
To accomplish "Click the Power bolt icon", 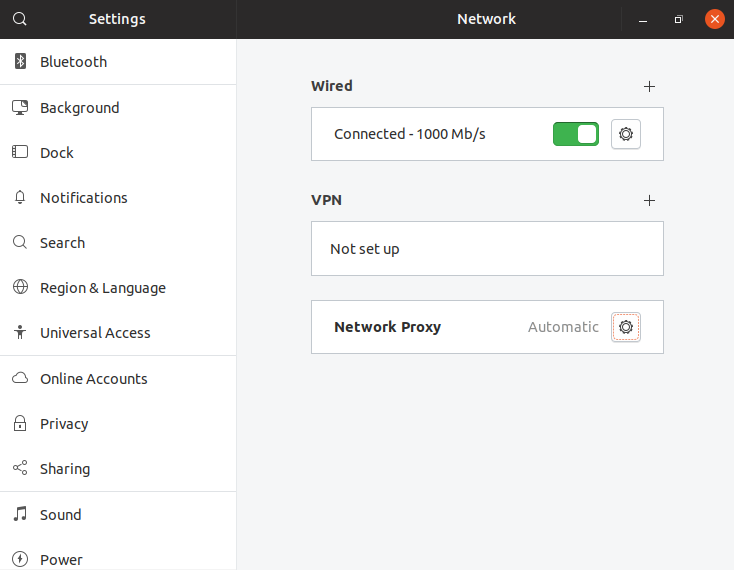I will (20, 559).
